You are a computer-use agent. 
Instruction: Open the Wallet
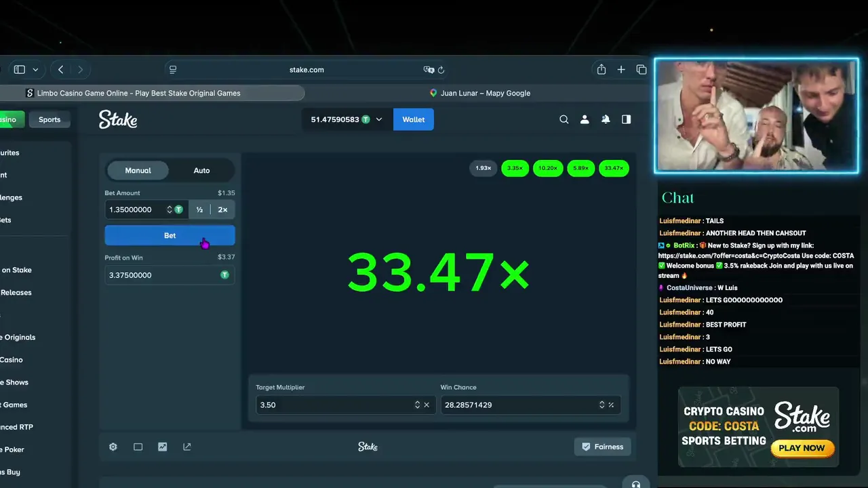(414, 119)
